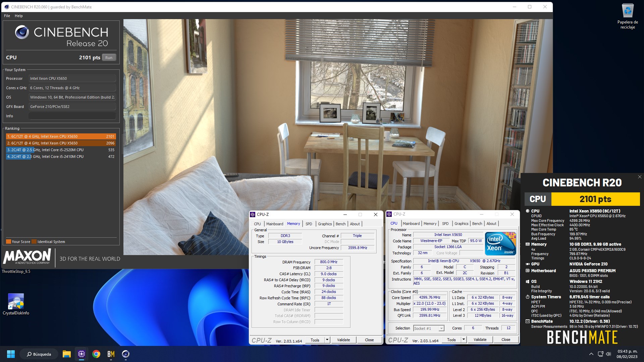
Task: Open File Explorer from the taskbar
Action: pos(66,354)
